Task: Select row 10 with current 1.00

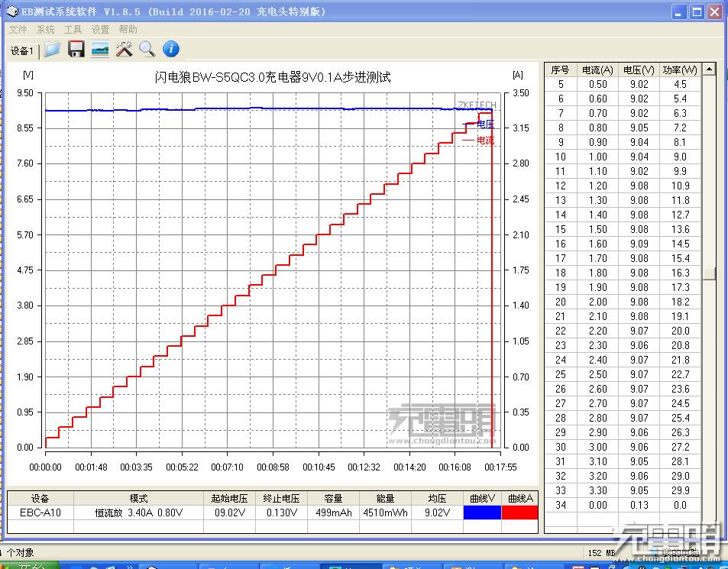Action: tap(623, 157)
